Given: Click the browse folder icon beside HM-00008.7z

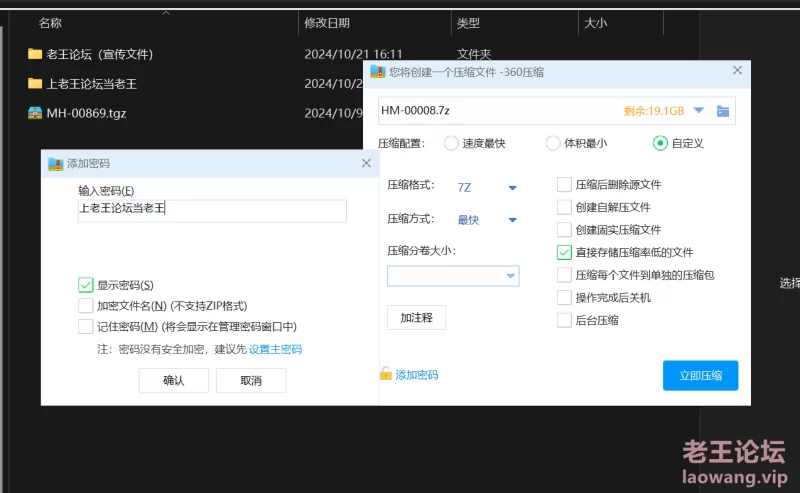Looking at the screenshot, I should click(x=722, y=110).
